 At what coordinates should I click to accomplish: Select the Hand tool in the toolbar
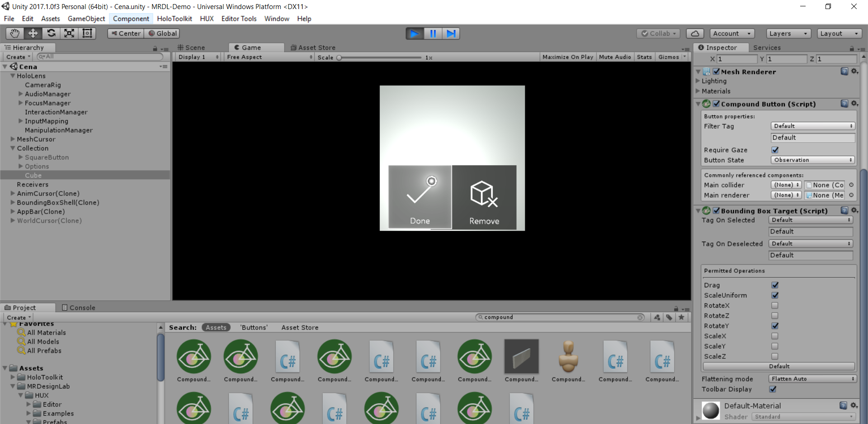[x=14, y=33]
